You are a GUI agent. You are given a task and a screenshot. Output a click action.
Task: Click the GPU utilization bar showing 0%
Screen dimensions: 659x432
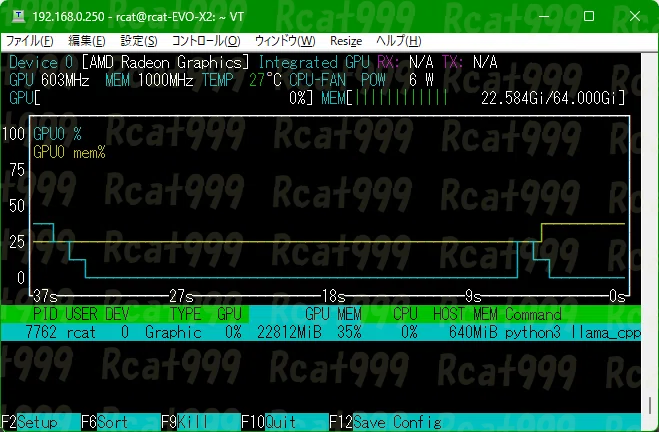tap(161, 98)
